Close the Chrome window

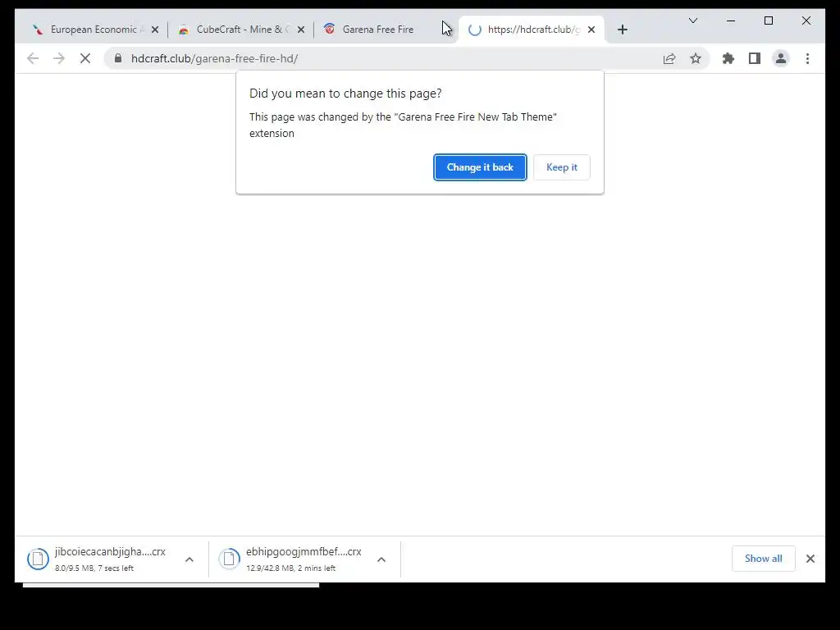coord(806,21)
